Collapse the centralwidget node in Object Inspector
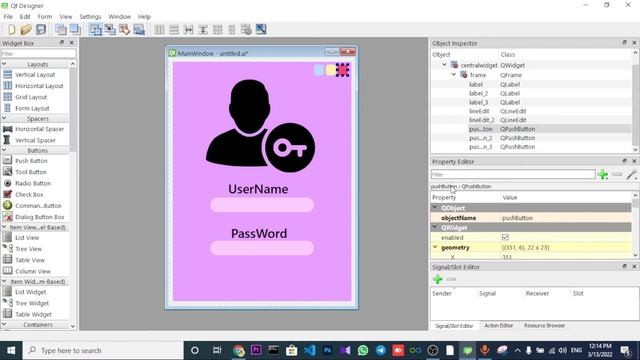This screenshot has height=360, width=640. coord(444,64)
